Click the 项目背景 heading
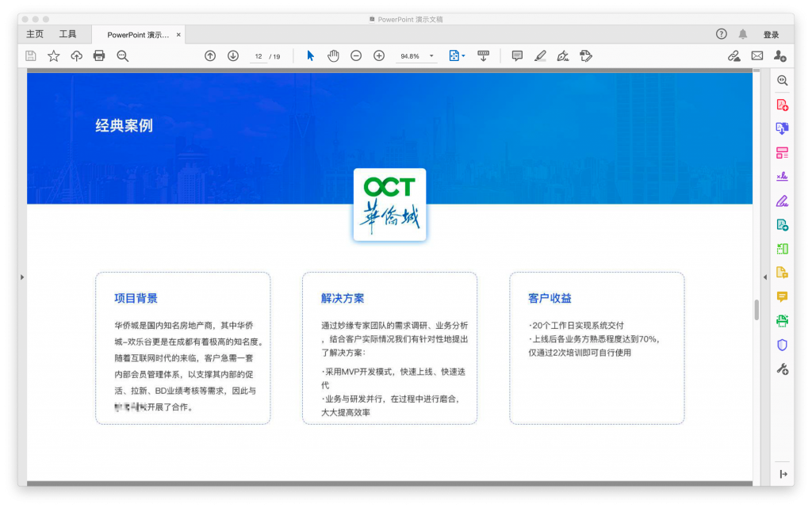This screenshot has height=508, width=812. (136, 298)
